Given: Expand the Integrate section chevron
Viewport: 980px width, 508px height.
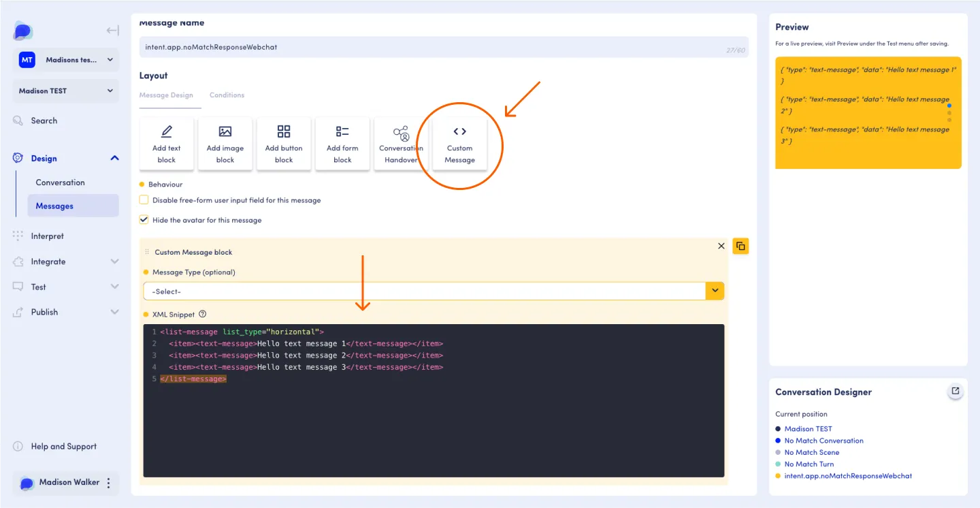Looking at the screenshot, I should 114,261.
